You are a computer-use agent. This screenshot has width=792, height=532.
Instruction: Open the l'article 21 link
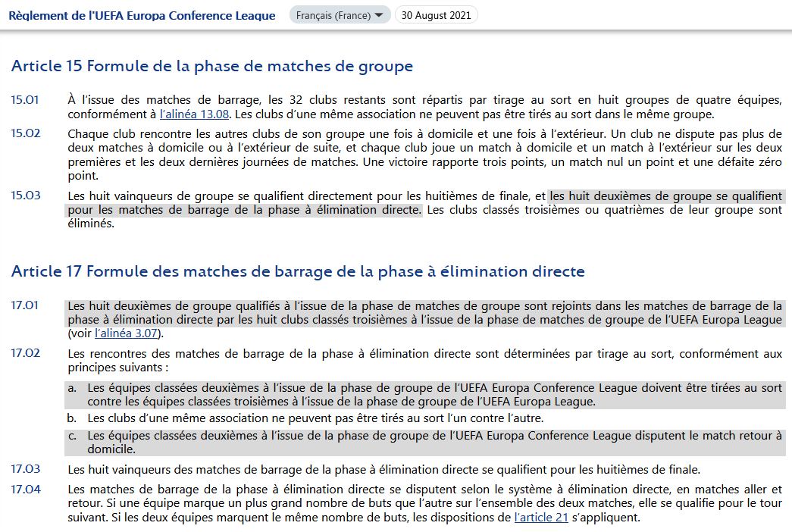[x=541, y=518]
